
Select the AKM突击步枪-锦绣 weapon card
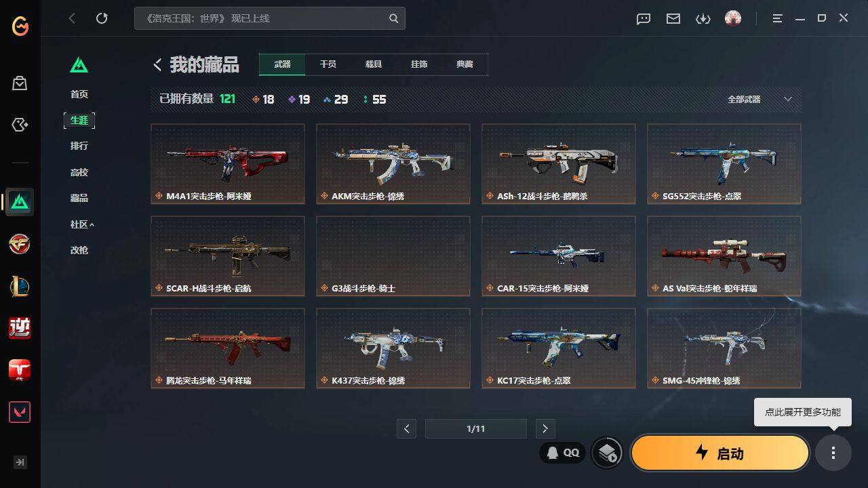coord(393,163)
